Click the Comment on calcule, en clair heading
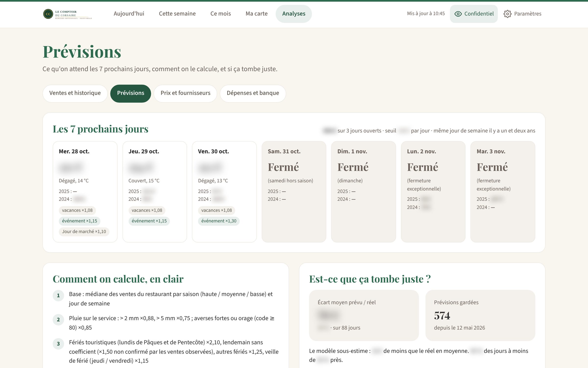The width and height of the screenshot is (588, 368). (x=118, y=279)
